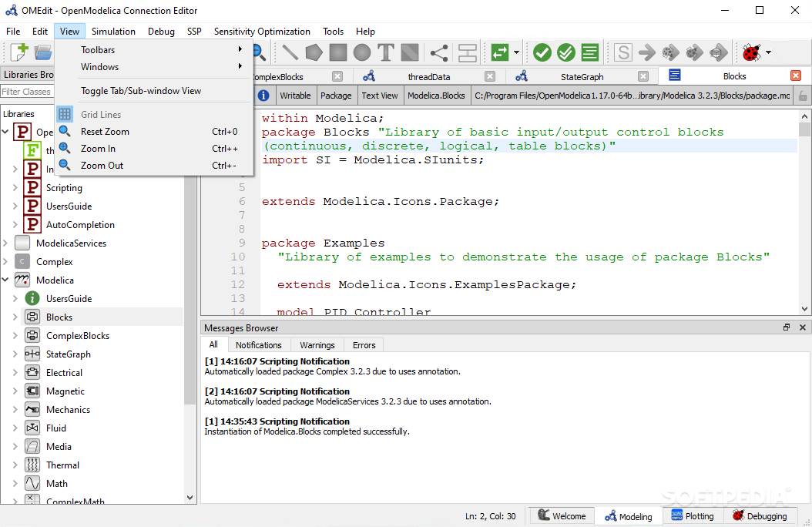This screenshot has height=527, width=812.
Task: Click the lock icon beside file path
Action: pos(803,96)
